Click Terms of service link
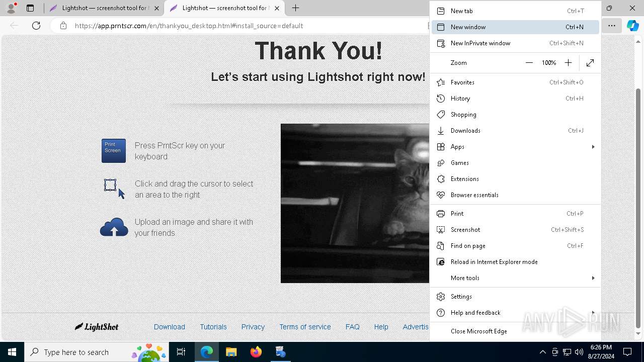The width and height of the screenshot is (644, 362). click(305, 327)
